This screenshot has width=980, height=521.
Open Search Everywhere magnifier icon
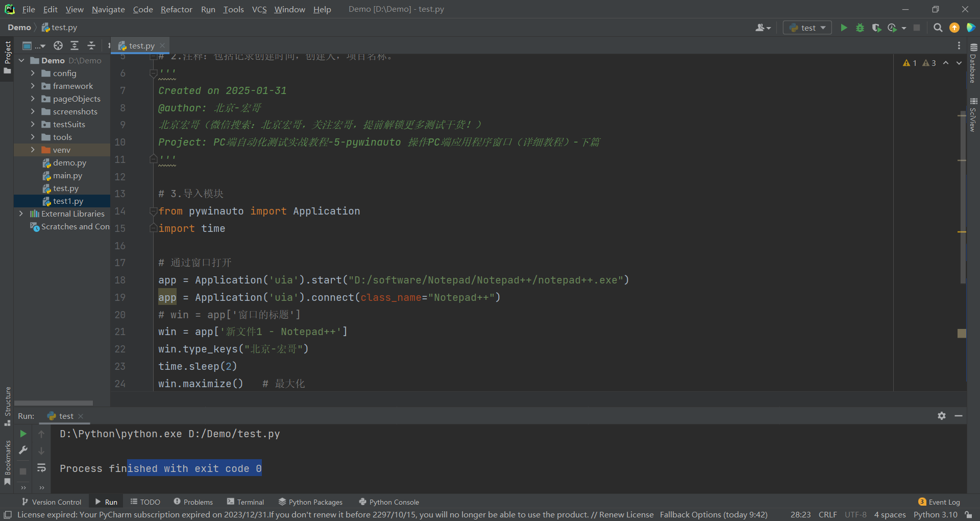pyautogui.click(x=938, y=28)
